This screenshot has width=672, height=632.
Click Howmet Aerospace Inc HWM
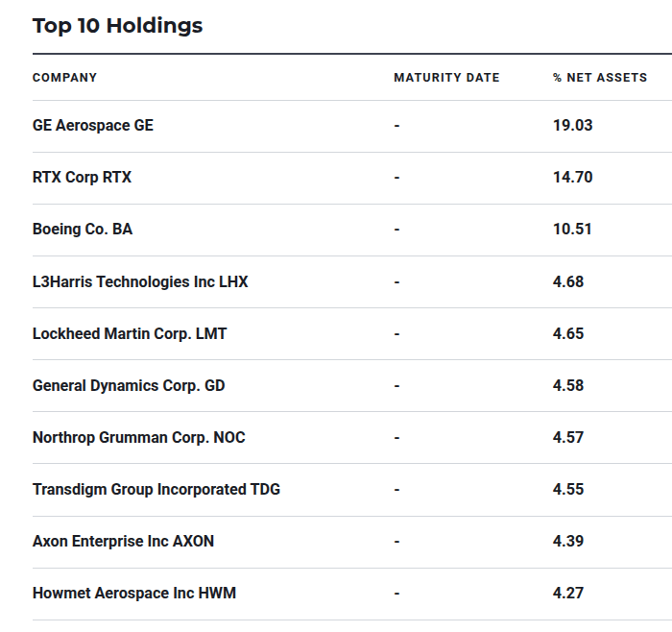134,593
